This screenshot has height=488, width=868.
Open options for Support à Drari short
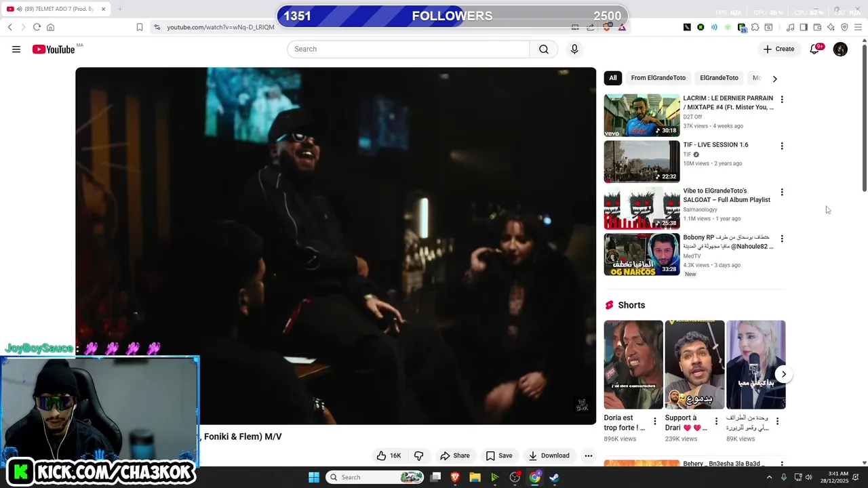[716, 422]
